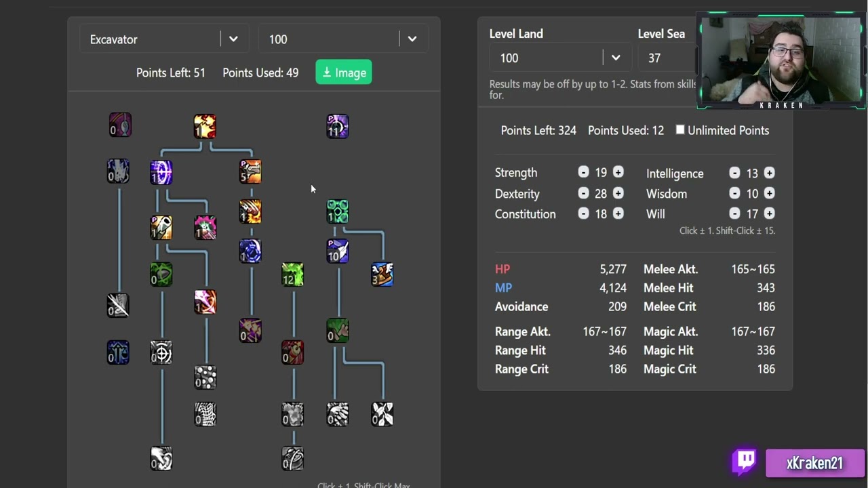
Task: Select the blue passive skill showing 10
Action: click(x=337, y=251)
